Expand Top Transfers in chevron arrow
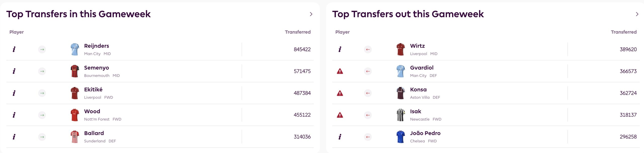The height and width of the screenshot is (153, 644). coord(311,14)
